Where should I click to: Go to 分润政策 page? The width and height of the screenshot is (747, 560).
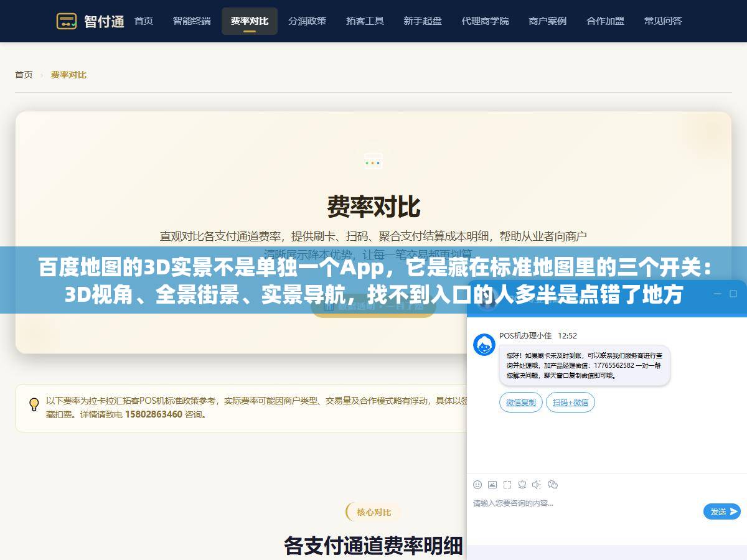coord(307,21)
